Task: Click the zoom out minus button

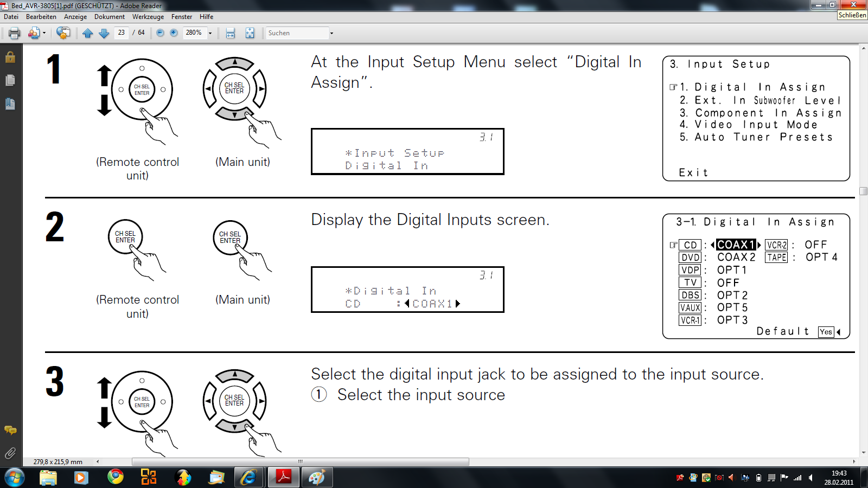Action: click(160, 33)
